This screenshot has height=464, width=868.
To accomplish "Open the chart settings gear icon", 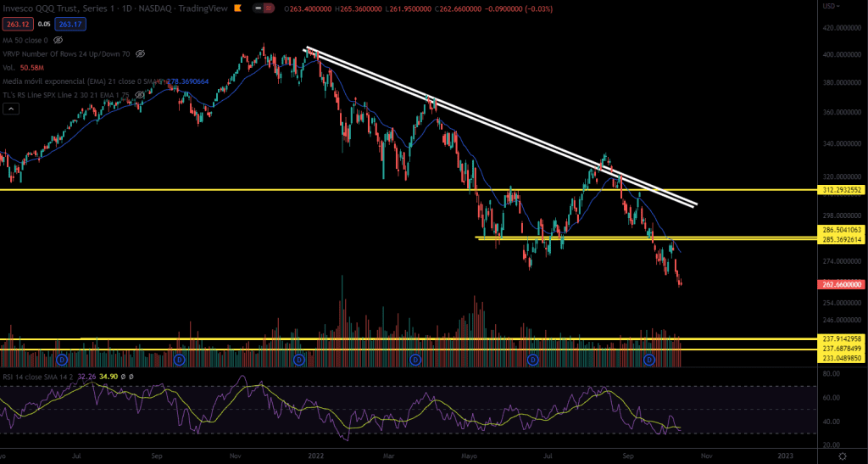I will tap(842, 456).
